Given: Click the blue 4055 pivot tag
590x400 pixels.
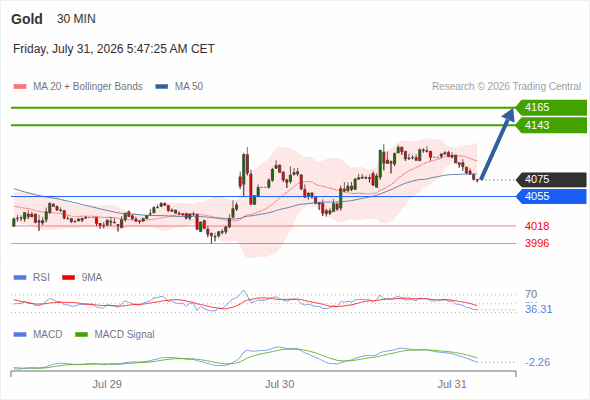Looking at the screenshot, I should click(x=551, y=196).
